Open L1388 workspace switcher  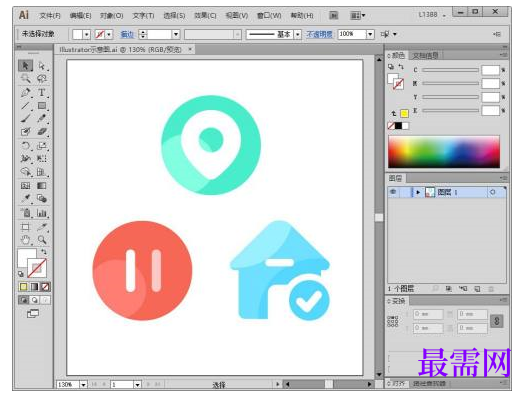[432, 15]
